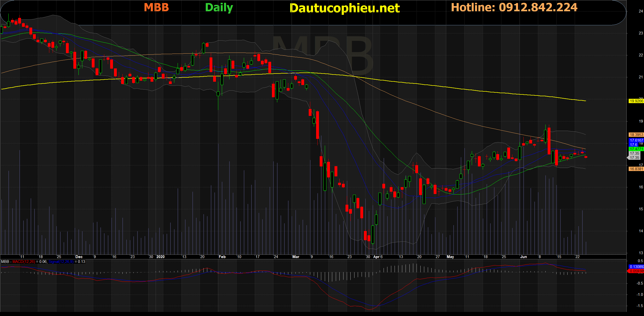Click the orange 18.3953 price tag
Image resolution: width=644 pixels, height=316 pixels.
[636, 135]
